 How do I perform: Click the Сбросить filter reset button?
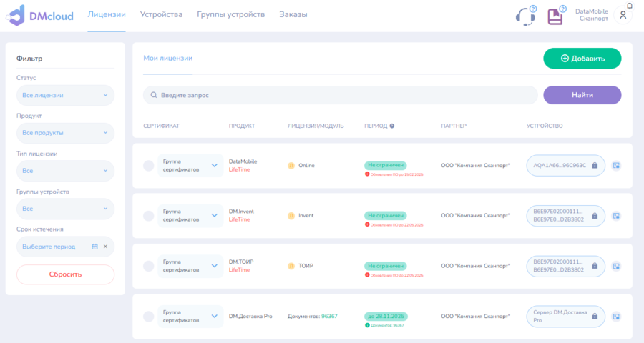[x=65, y=274]
